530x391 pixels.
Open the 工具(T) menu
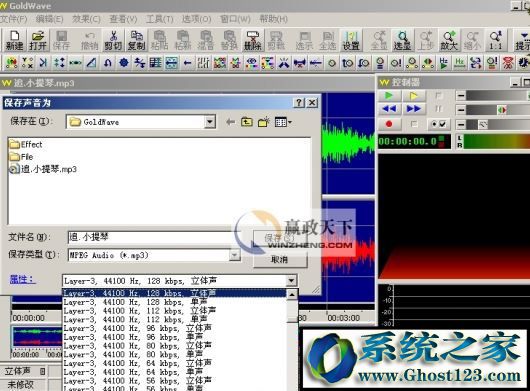click(x=160, y=19)
